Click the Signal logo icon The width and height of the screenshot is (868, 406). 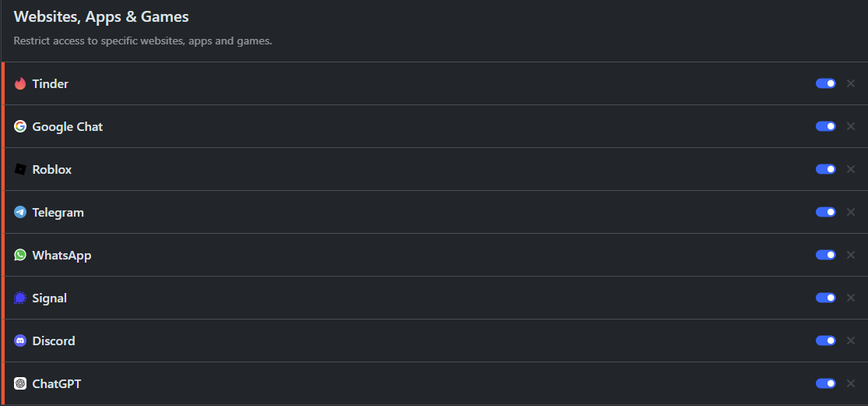pyautogui.click(x=20, y=298)
